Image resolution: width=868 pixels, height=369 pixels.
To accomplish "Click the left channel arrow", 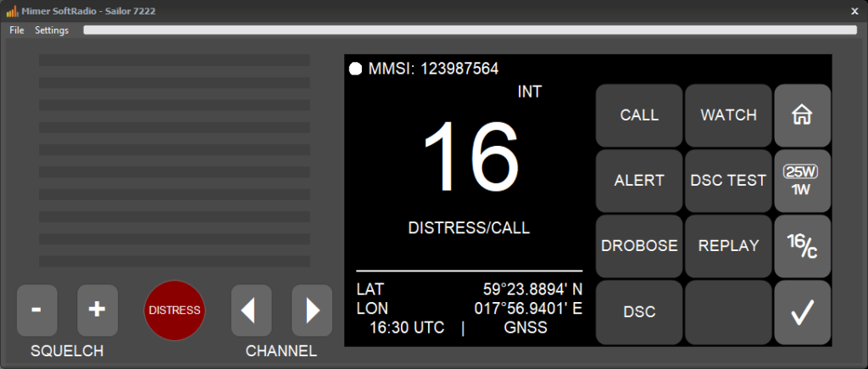I will click(251, 310).
